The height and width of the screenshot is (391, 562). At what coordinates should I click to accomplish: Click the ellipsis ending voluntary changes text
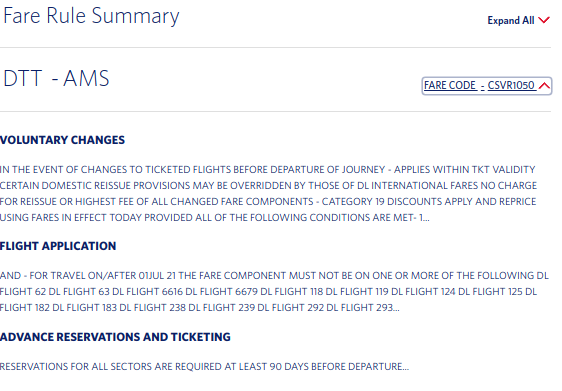(426, 218)
